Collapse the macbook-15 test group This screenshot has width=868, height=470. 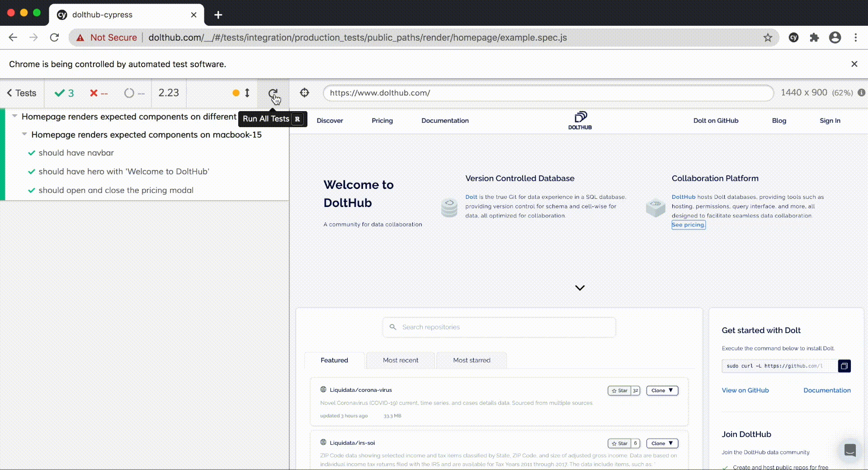24,134
